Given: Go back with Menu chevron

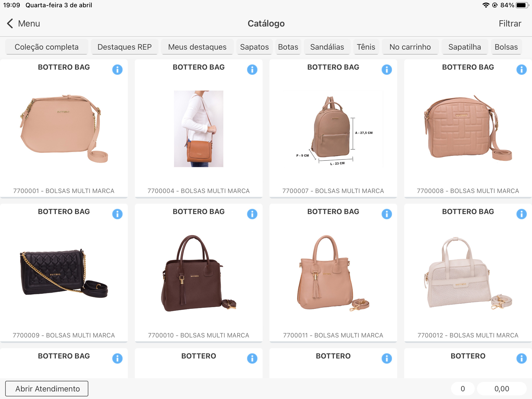Looking at the screenshot, I should tap(10, 23).
